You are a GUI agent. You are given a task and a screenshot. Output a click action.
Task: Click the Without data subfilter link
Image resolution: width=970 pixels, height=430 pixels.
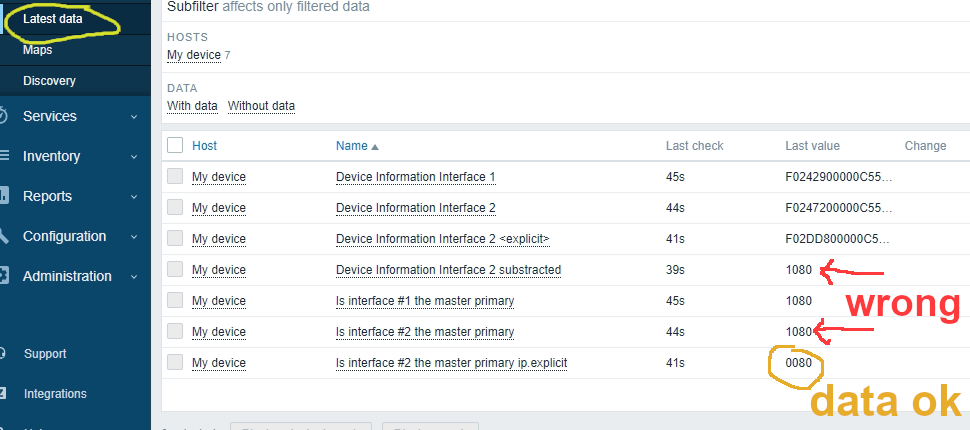tap(261, 105)
